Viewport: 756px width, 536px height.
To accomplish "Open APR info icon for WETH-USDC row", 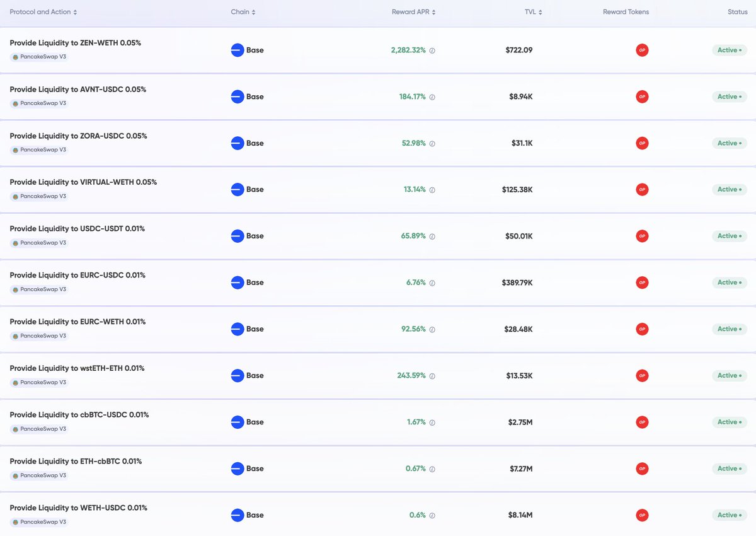I will (432, 516).
